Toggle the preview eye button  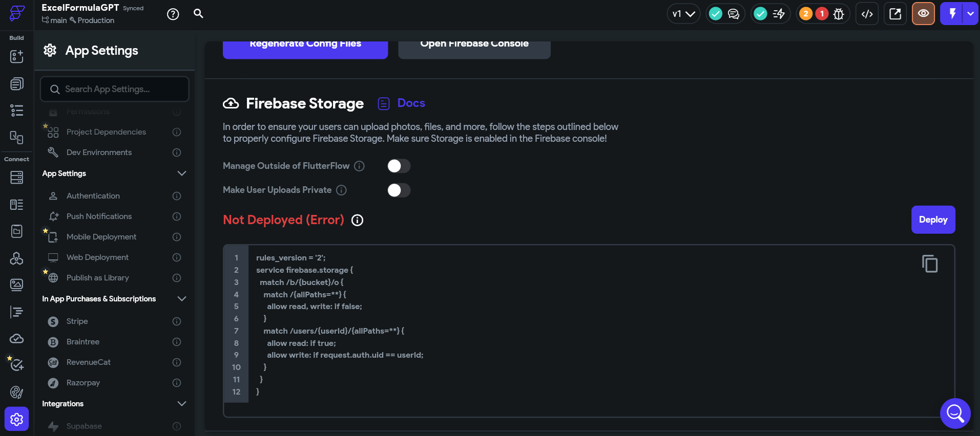coord(923,14)
